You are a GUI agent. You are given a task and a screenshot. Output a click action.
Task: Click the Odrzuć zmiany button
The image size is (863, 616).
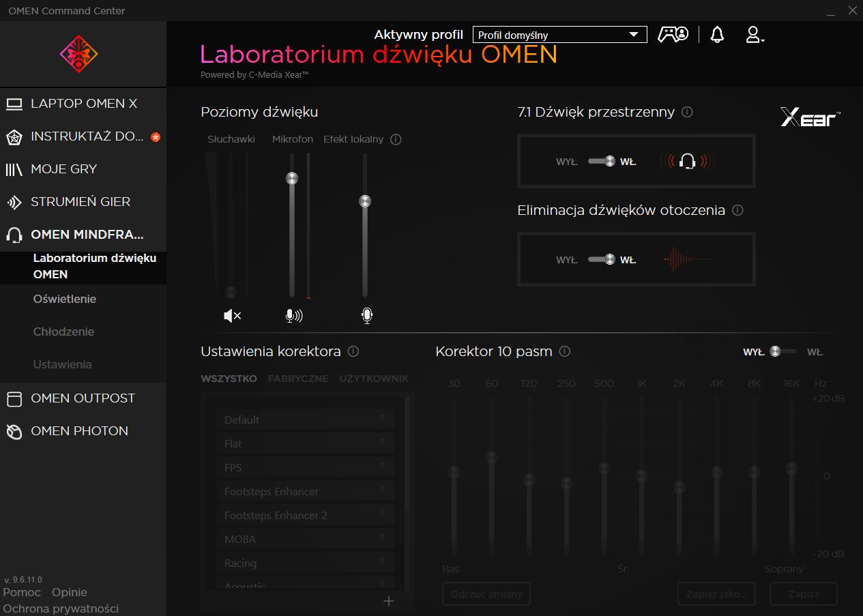coord(486,594)
